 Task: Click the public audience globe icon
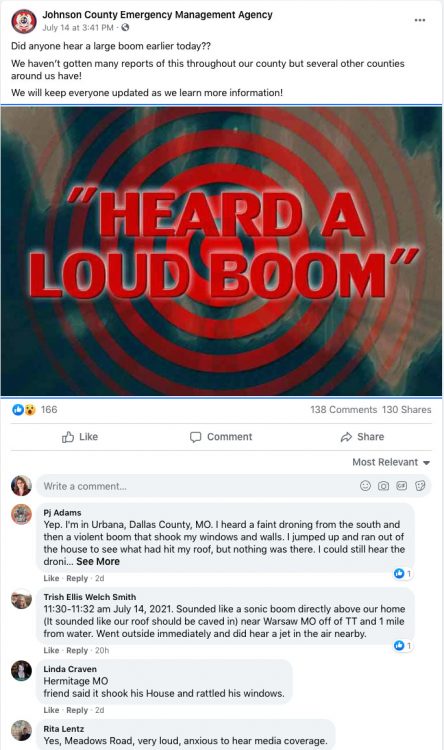pyautogui.click(x=125, y=28)
